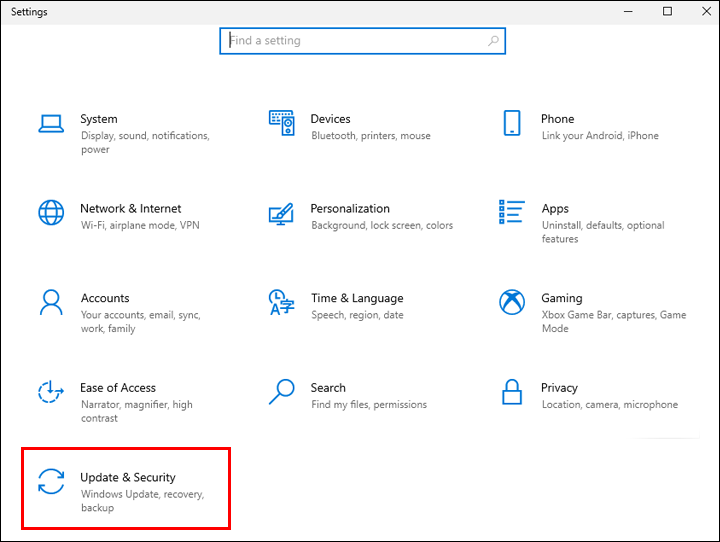
Task: Open the Personalization heading link
Action: coord(350,209)
